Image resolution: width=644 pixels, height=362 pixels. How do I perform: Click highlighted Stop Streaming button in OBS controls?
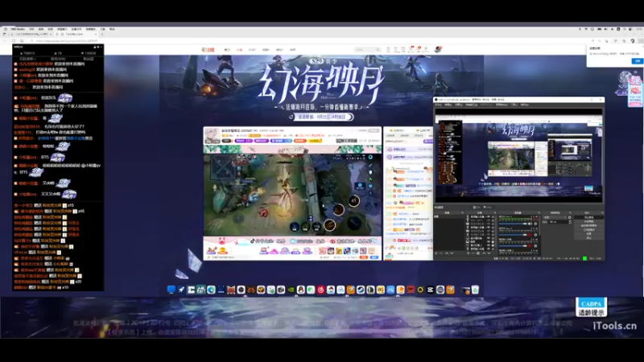[589, 217]
